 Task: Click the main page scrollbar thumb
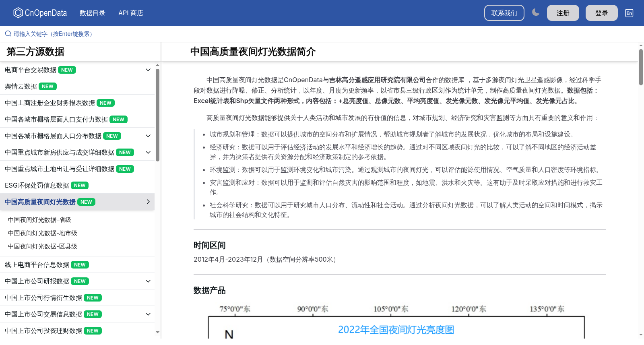point(641,67)
